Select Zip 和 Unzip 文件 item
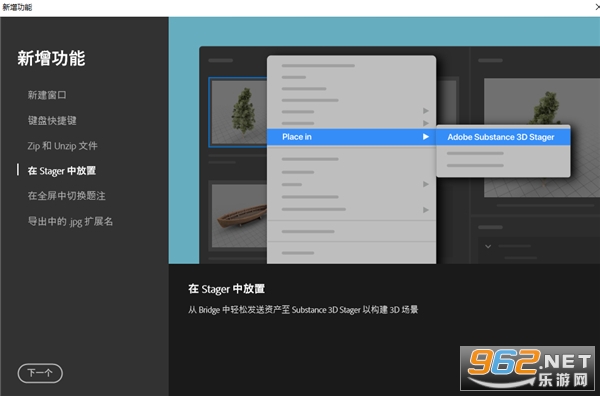This screenshot has height=396, width=600. (62, 146)
